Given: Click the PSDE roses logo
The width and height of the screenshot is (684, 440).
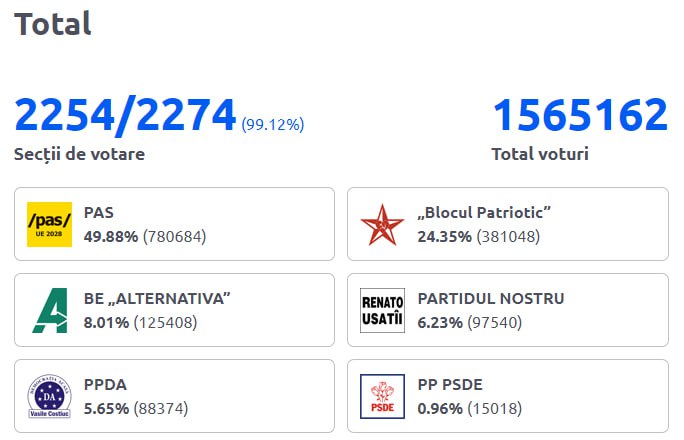Looking at the screenshot, I should pyautogui.click(x=383, y=396).
